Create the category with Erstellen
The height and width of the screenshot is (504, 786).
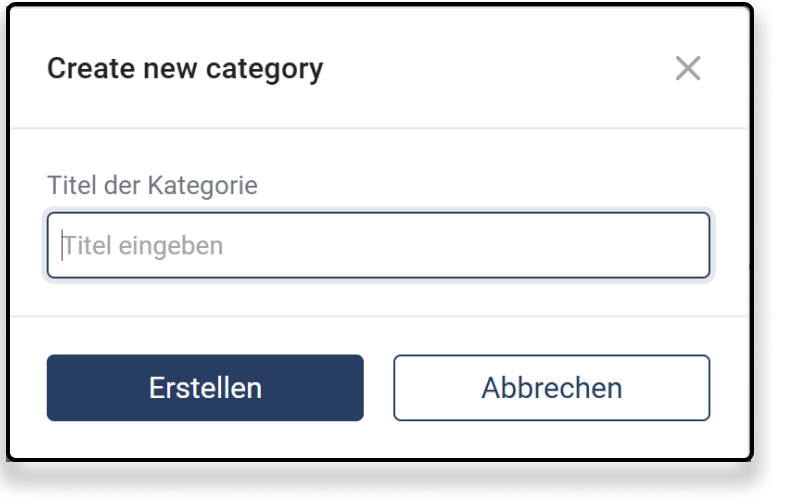coord(205,388)
